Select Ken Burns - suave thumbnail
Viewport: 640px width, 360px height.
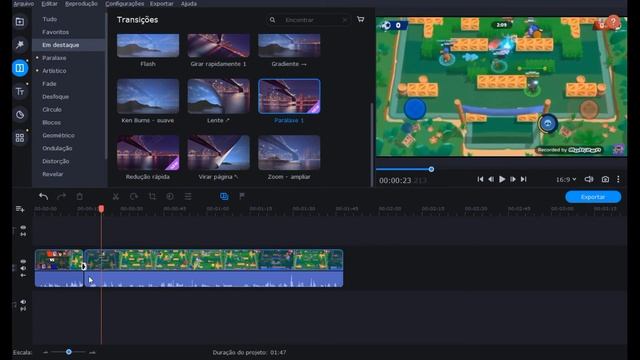tap(148, 96)
